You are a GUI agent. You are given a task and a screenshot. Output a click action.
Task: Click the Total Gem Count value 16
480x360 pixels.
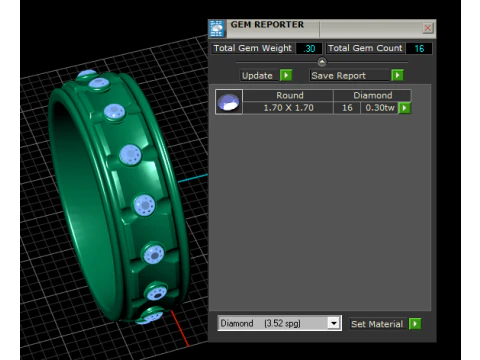[x=419, y=49]
